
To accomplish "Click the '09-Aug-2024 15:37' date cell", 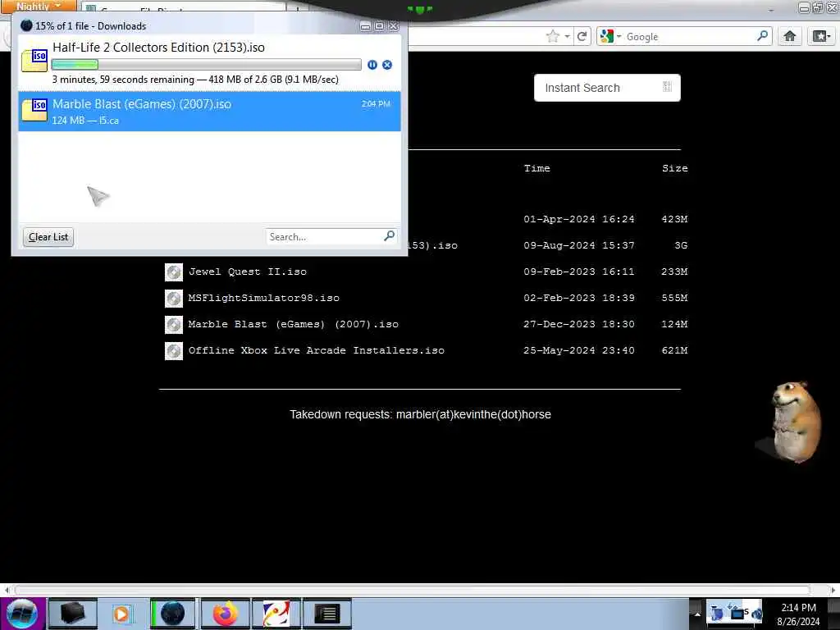I will click(578, 245).
